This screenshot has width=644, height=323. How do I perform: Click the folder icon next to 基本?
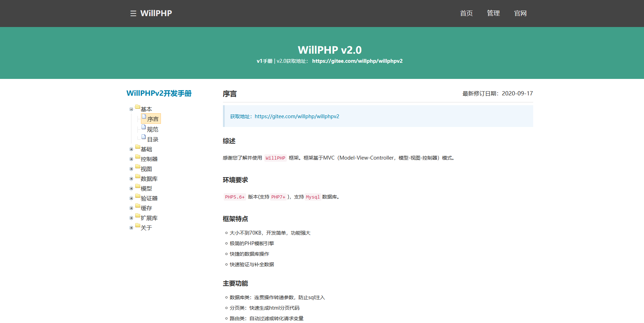tap(138, 107)
